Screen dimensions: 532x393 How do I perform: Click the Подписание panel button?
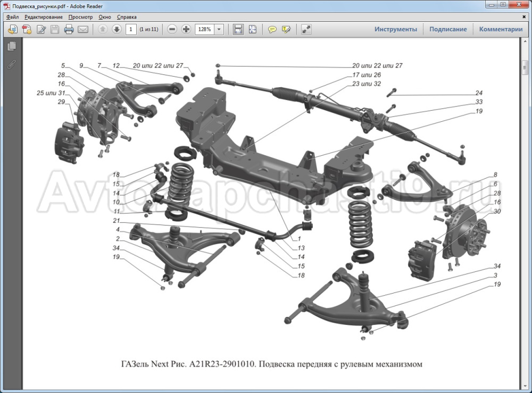click(x=448, y=29)
